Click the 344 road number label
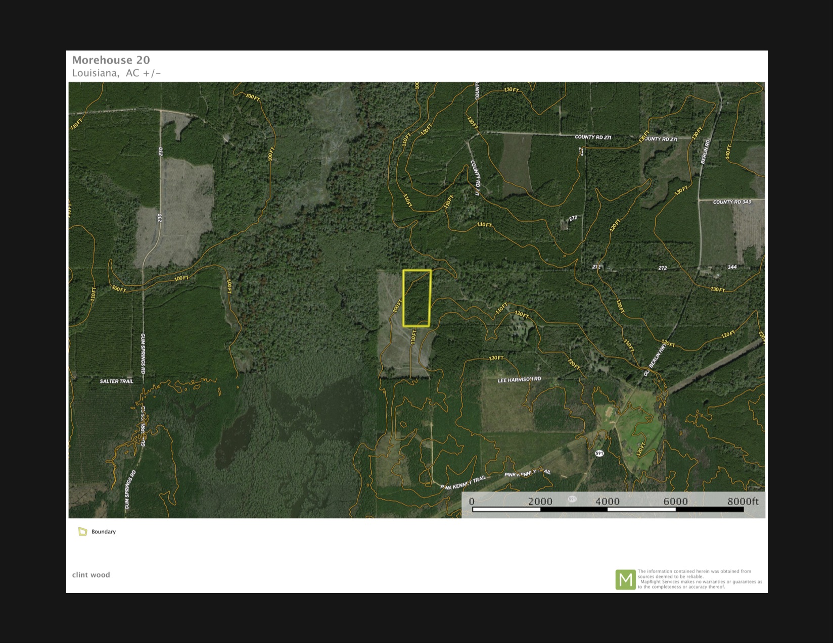Viewport: 834px width, 644px height. click(x=732, y=267)
